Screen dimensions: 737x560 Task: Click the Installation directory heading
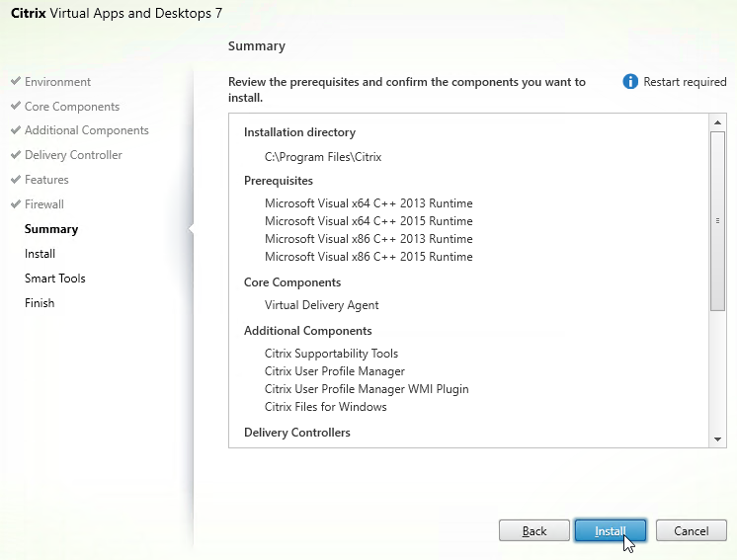[299, 132]
